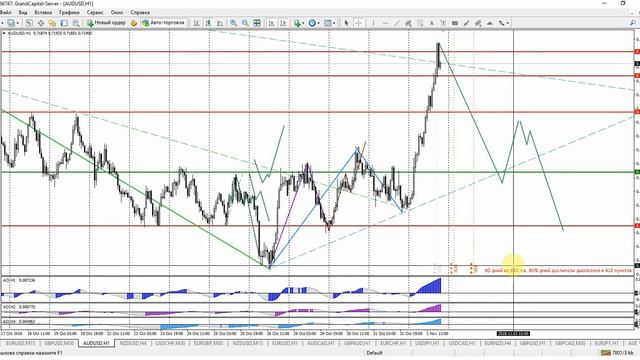This screenshot has height=360, width=640.
Task: Select the triangle shape tool
Action: click(490, 23)
